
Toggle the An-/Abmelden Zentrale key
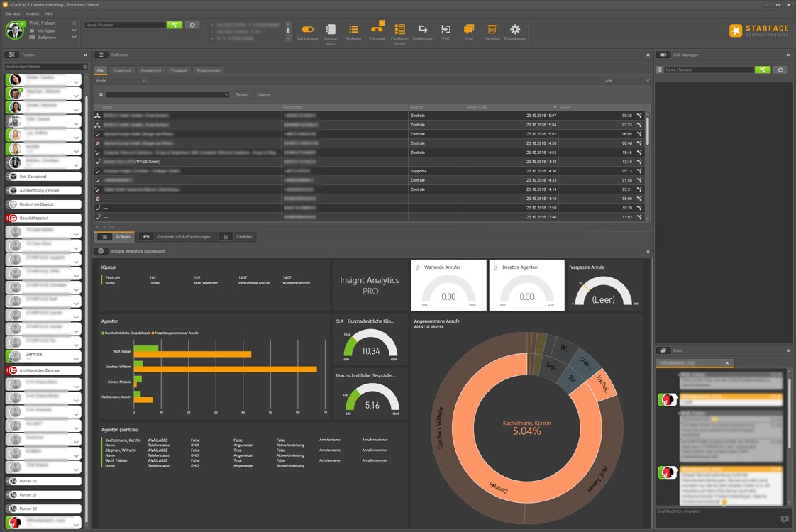44,370
